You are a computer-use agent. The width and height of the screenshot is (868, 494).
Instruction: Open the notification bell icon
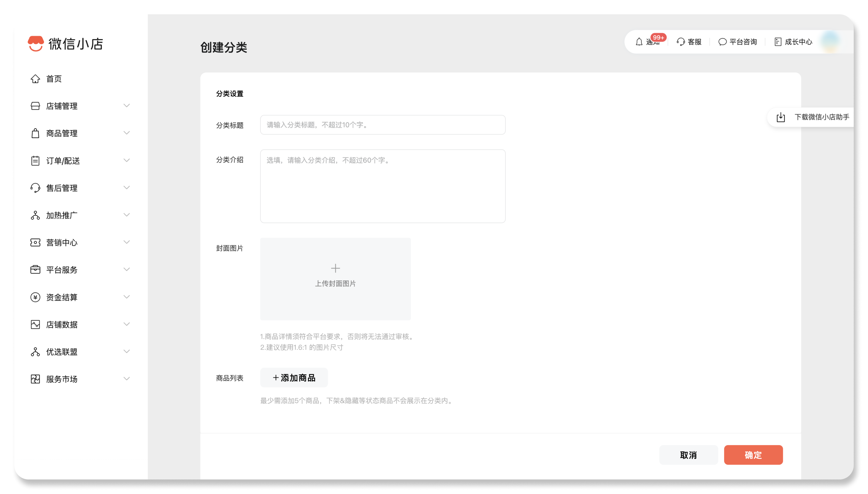click(x=639, y=42)
